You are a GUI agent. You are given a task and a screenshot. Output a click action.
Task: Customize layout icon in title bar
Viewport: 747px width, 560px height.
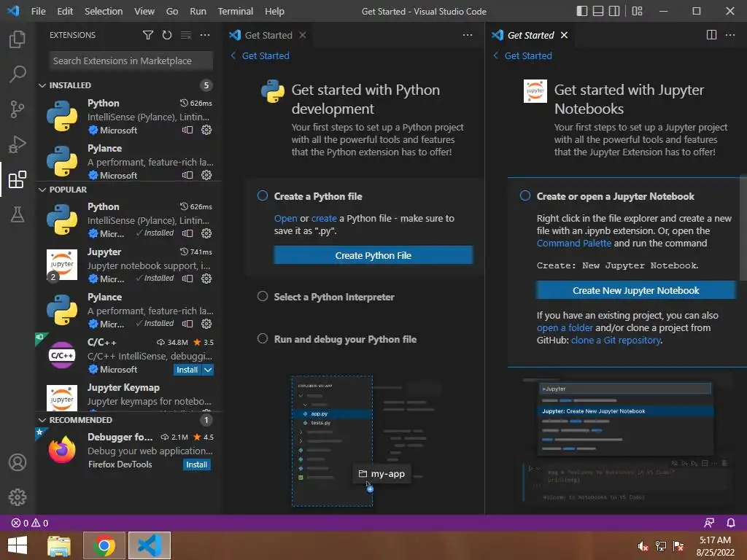pyautogui.click(x=637, y=11)
